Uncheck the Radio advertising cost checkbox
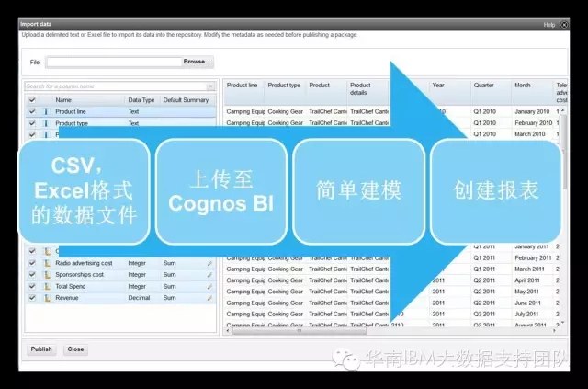 pos(32,263)
